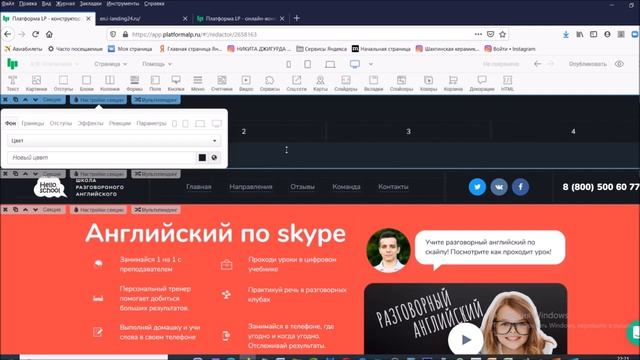The image size is (640, 360).
Task: Open the color picker globe icon
Action: tap(214, 158)
